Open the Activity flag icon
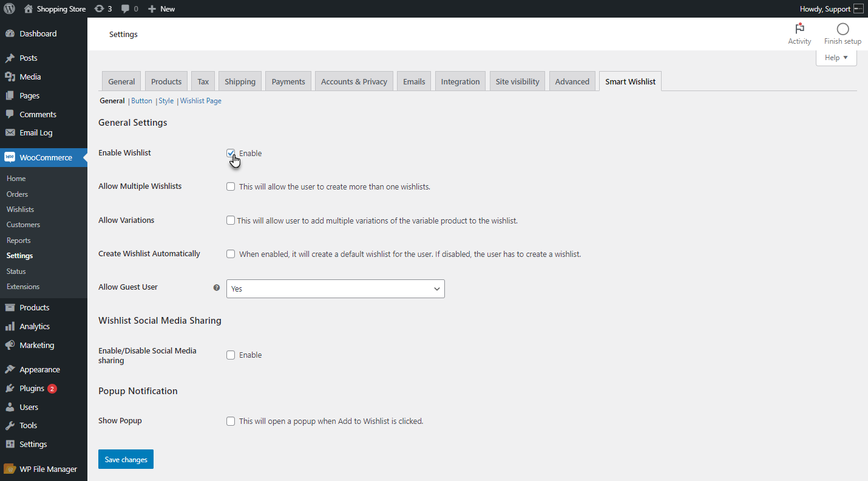 799,29
